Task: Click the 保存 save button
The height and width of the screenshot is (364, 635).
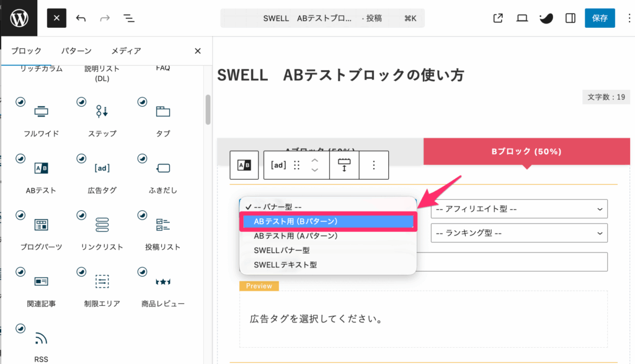Action: (x=600, y=18)
